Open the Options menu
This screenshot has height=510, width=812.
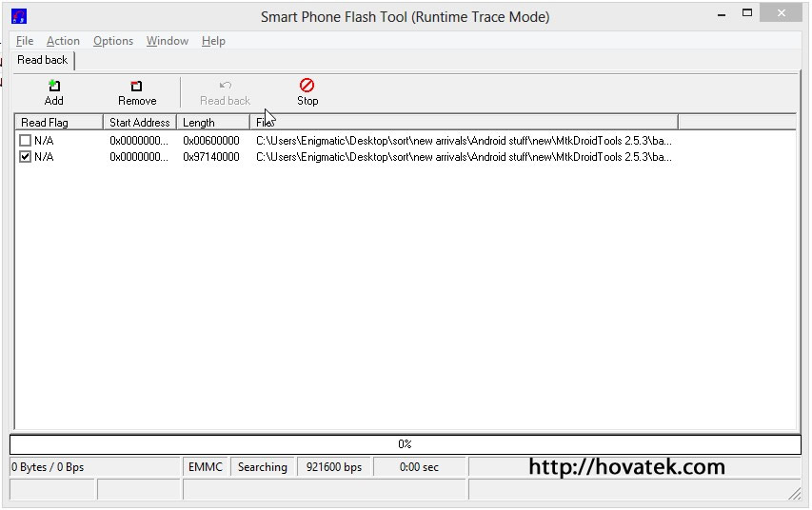113,41
